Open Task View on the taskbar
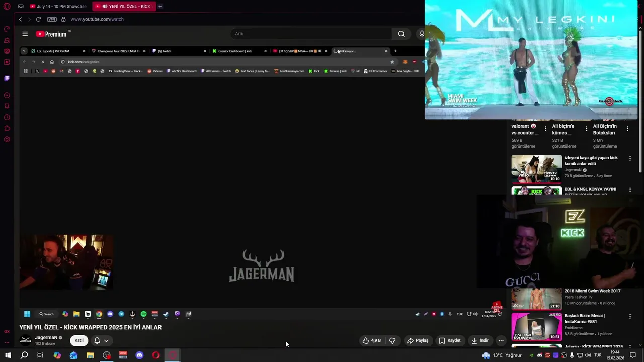This screenshot has width=644, height=362. tap(40, 355)
